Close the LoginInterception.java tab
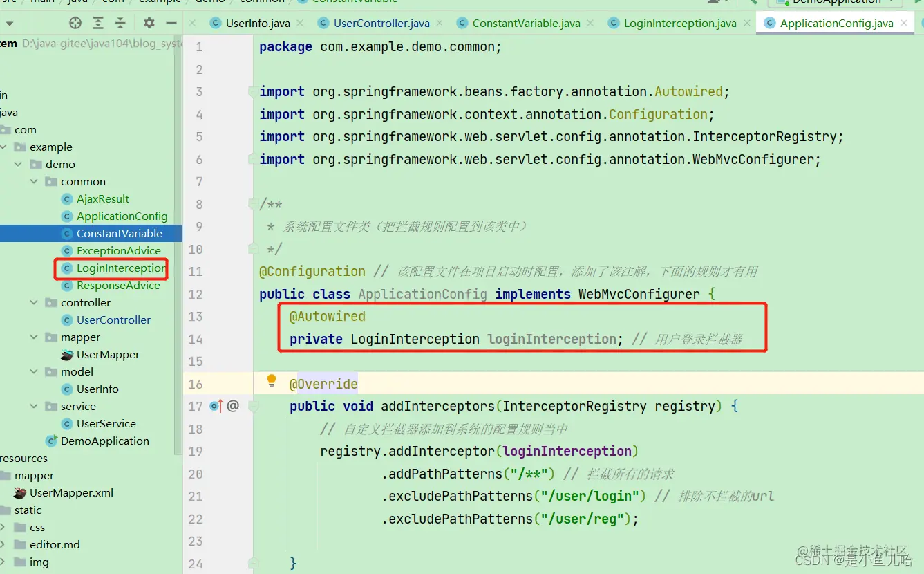 pyautogui.click(x=748, y=23)
